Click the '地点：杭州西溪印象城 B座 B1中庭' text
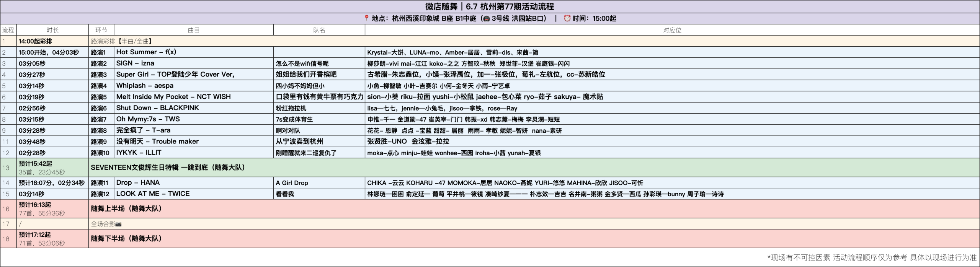Screen dimensions: 980x267 coord(424,18)
